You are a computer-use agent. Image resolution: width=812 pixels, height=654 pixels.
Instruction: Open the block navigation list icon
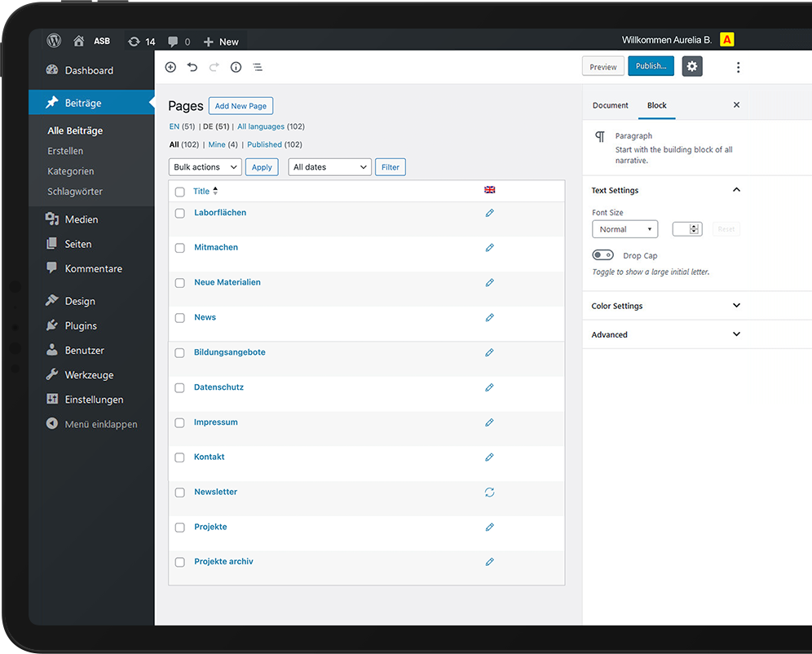[258, 67]
